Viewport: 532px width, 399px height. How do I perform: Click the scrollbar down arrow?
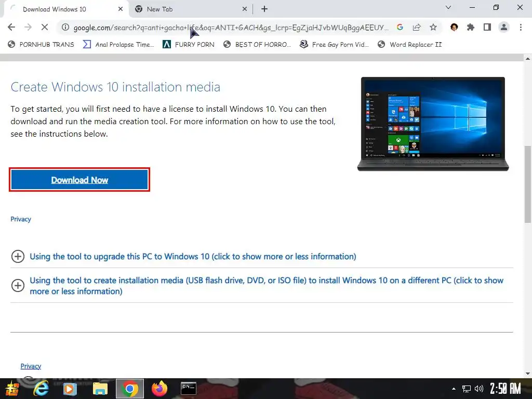click(528, 374)
